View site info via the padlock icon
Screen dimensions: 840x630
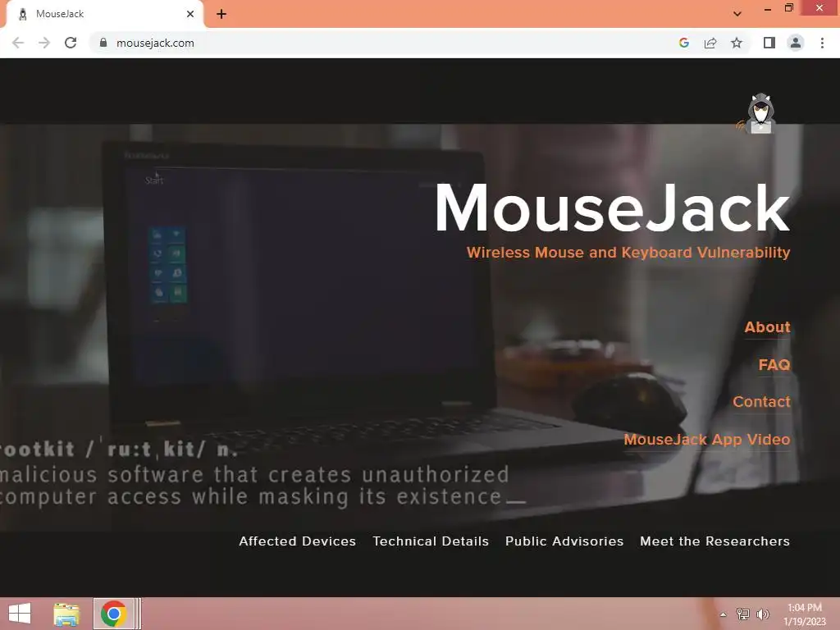coord(103,43)
